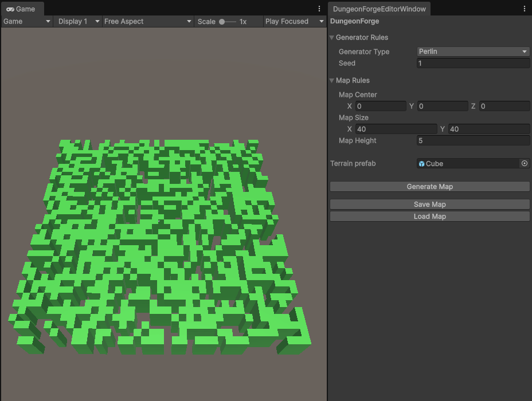Open the Generator Type Perlin dropdown
532x401 pixels.
[473, 52]
